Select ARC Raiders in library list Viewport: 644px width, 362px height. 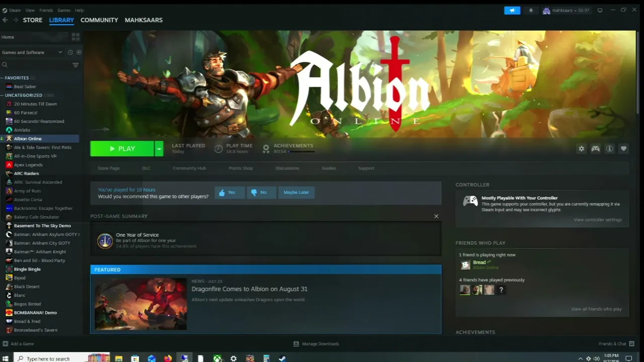pyautogui.click(x=27, y=173)
